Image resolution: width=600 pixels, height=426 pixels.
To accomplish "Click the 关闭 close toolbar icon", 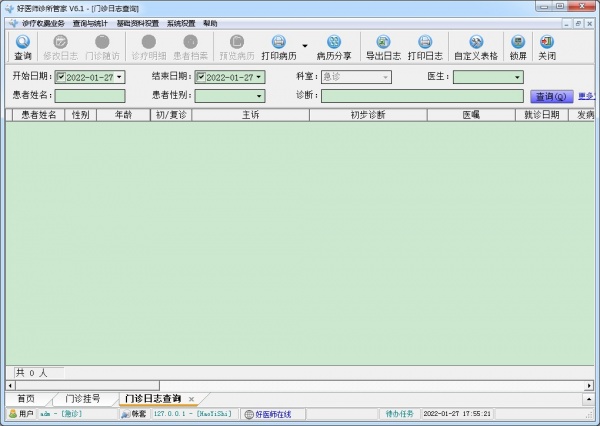I will [547, 47].
